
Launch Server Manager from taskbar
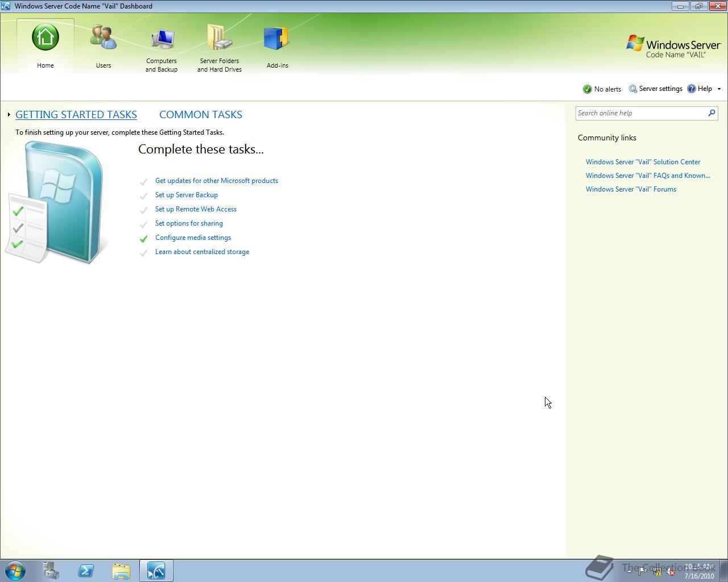[x=51, y=571]
